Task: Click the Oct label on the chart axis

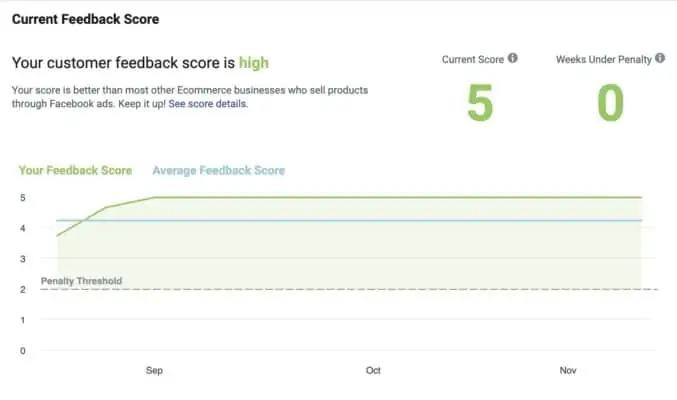Action: [x=373, y=371]
